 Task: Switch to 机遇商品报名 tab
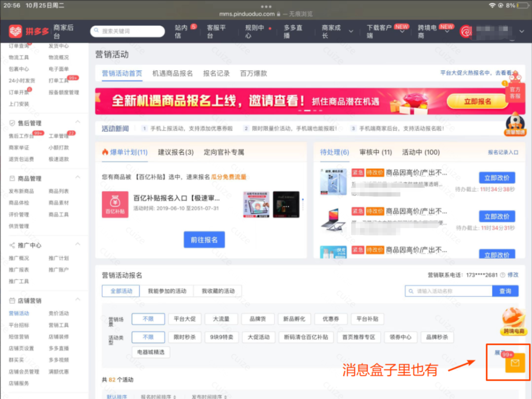coord(172,73)
